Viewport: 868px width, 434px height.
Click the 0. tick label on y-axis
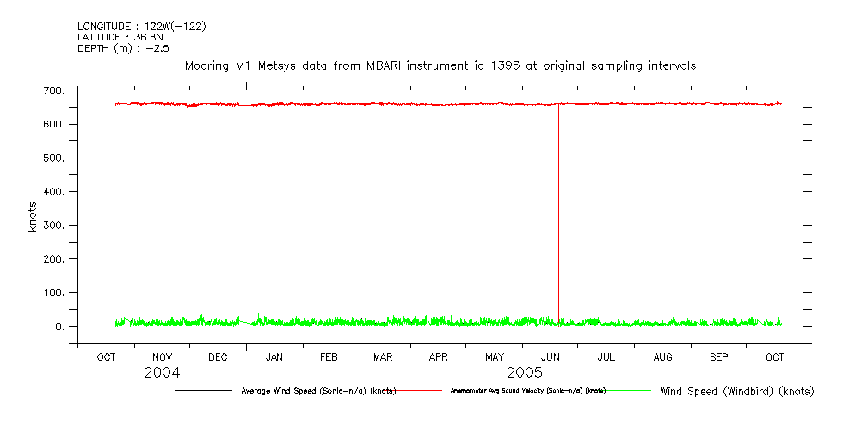tap(59, 326)
